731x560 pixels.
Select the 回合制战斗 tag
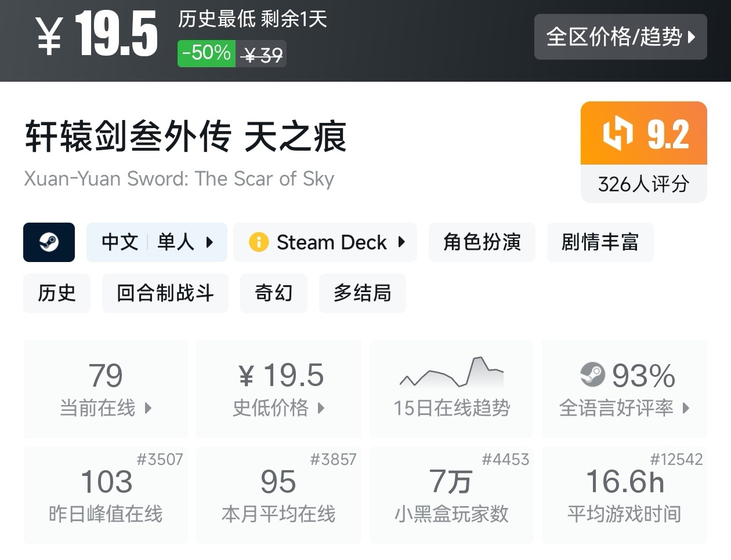coord(165,293)
